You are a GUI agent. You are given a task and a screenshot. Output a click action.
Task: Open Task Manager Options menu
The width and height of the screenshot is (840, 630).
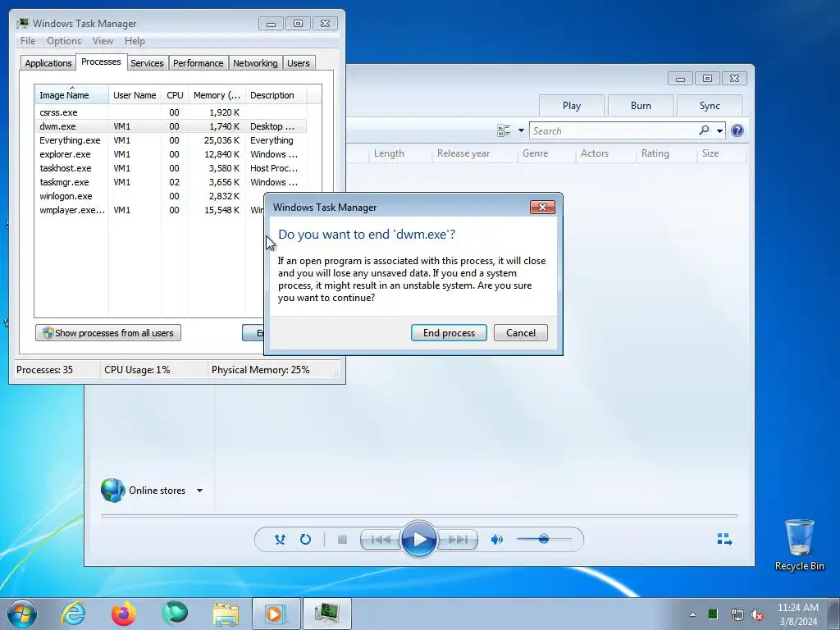point(64,41)
